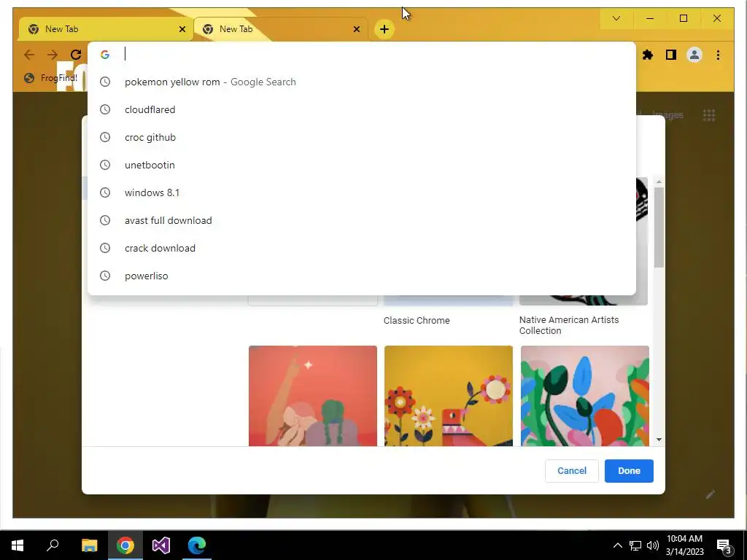Open the tab search chevron

(616, 18)
